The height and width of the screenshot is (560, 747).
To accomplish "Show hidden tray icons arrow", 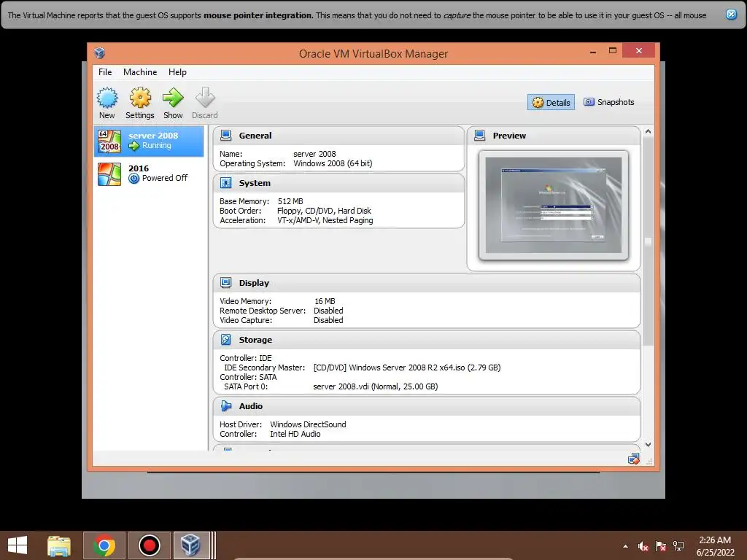I will point(625,546).
